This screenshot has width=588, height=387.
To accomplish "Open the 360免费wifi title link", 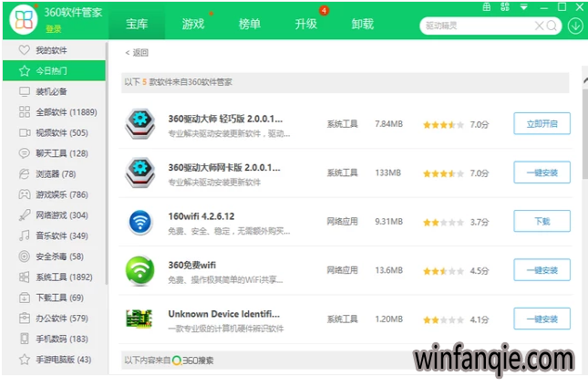I will (x=192, y=265).
